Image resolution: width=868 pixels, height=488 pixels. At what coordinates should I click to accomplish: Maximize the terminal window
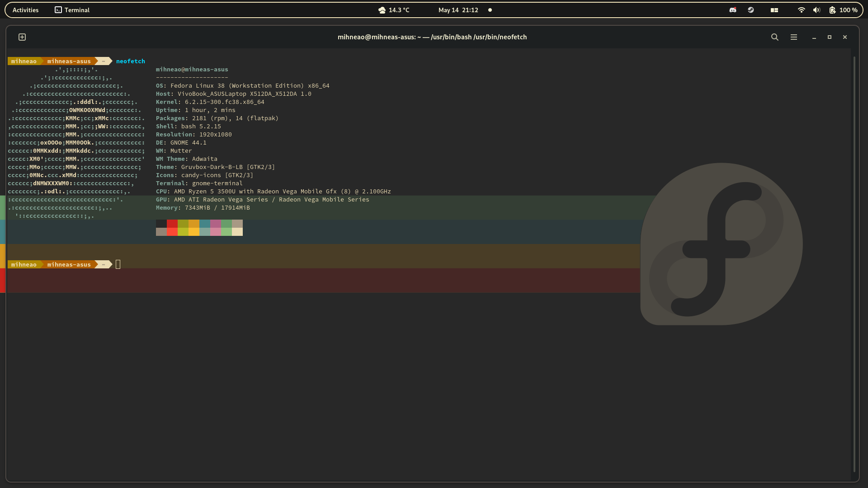coord(829,37)
